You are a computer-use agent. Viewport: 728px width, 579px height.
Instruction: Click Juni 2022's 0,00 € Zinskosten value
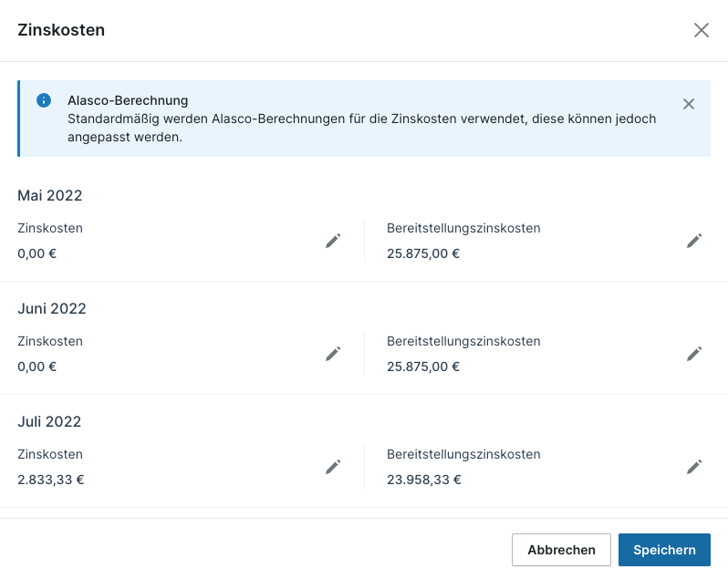pos(37,367)
